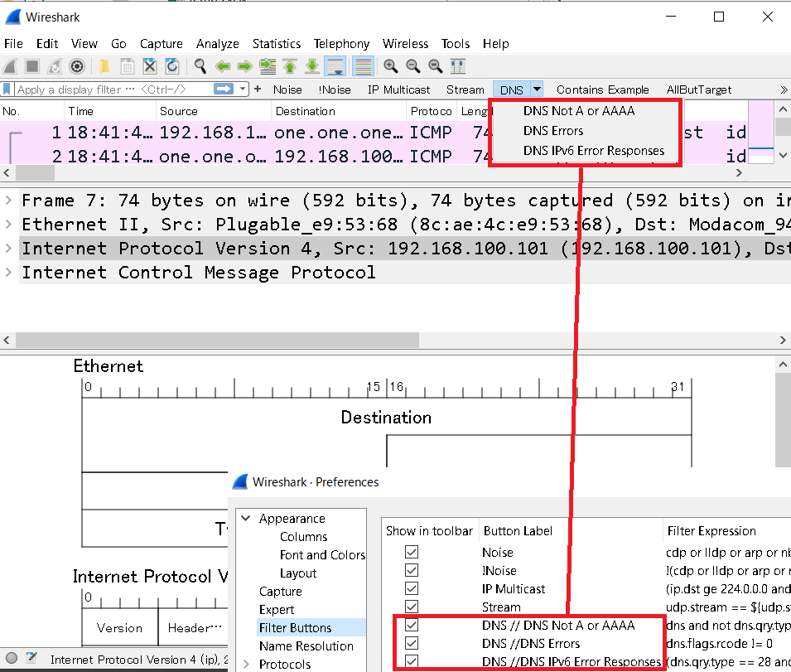Uncheck DNS Not A or AAAA checkbox
The width and height of the screenshot is (791, 672).
tap(412, 625)
